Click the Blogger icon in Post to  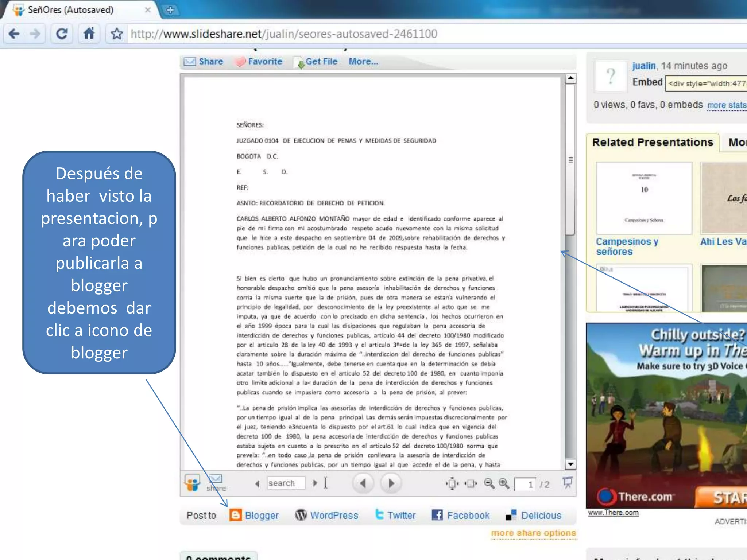coord(235,515)
